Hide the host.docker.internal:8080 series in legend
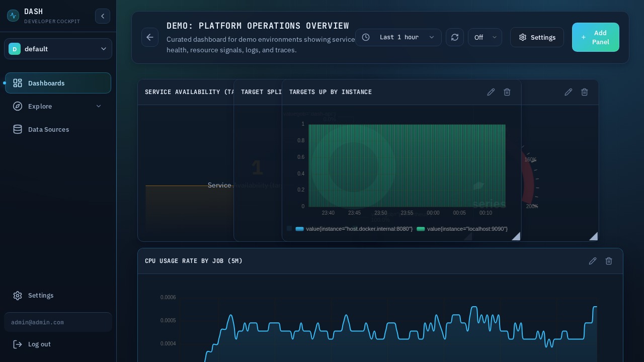644x362 pixels. point(354,229)
